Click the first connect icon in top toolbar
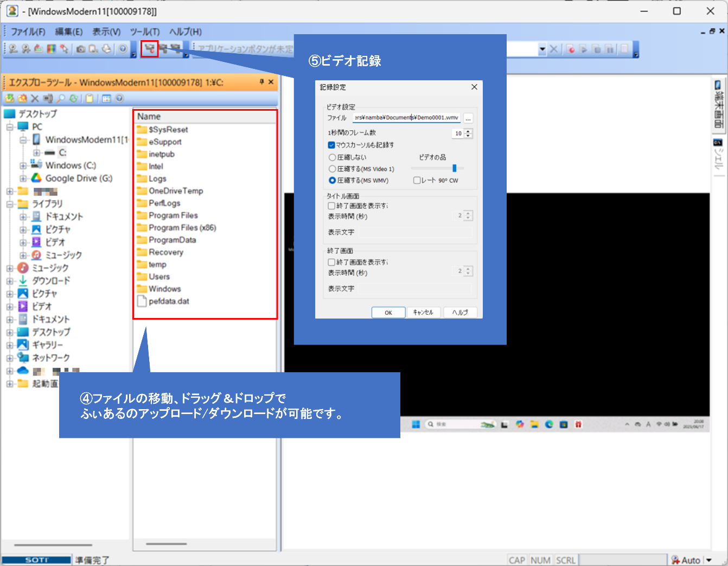 13,49
